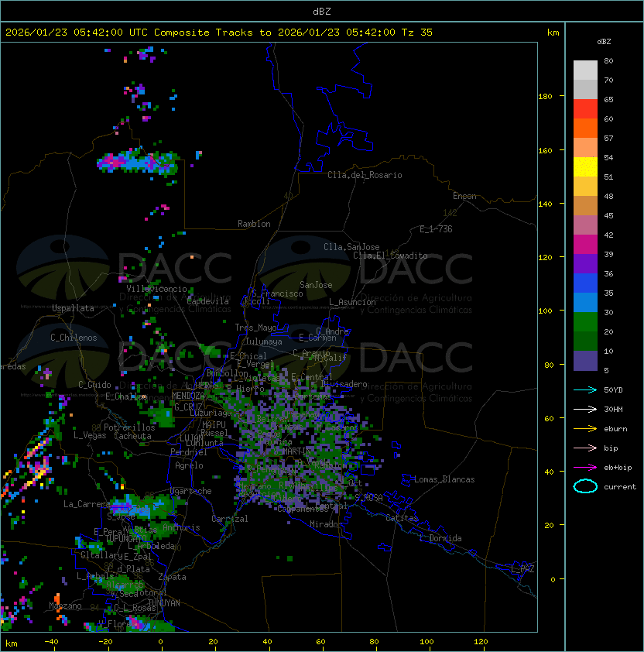Select the light blue swatch between 30 and 35
The image size is (644, 652).
click(585, 303)
